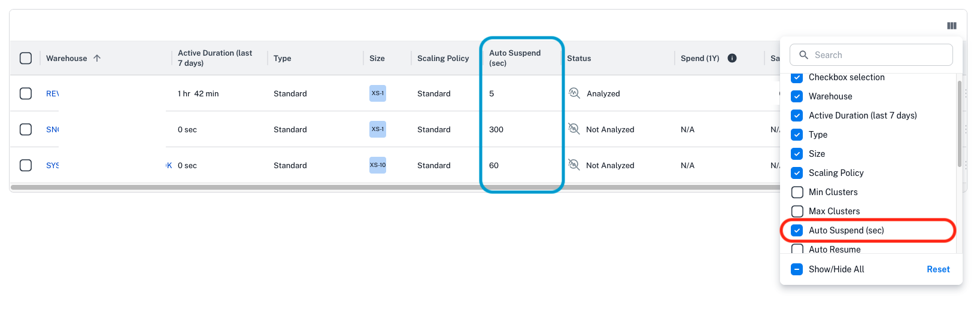Sort by the Auto Suspend (sec) header
The width and height of the screenshot is (980, 310).
point(514,58)
